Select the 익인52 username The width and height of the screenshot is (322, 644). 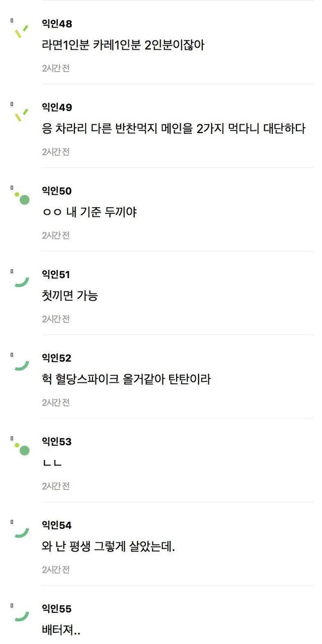click(x=57, y=358)
